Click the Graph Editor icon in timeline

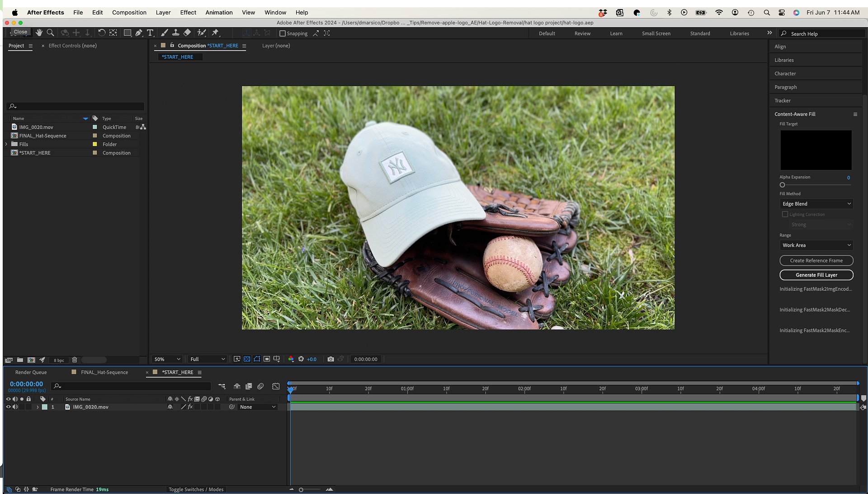point(276,386)
